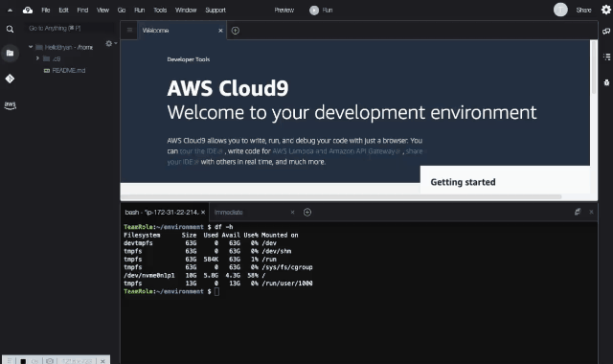Screen dimensions: 613x364
Task: Click the /dev/nvme0n1p1 filesystem row
Action: click(x=194, y=275)
